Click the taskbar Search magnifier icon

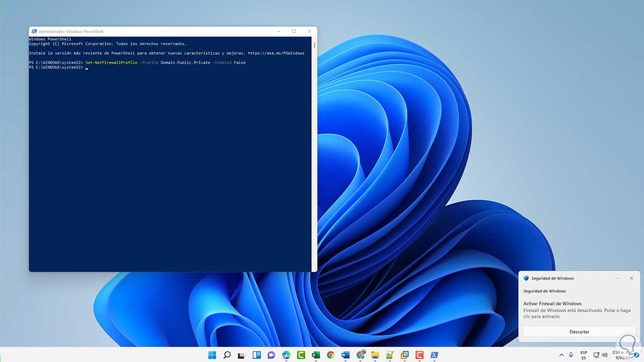(226, 355)
